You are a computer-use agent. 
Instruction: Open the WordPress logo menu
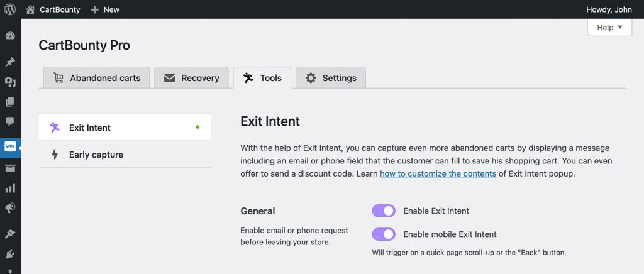tap(10, 9)
